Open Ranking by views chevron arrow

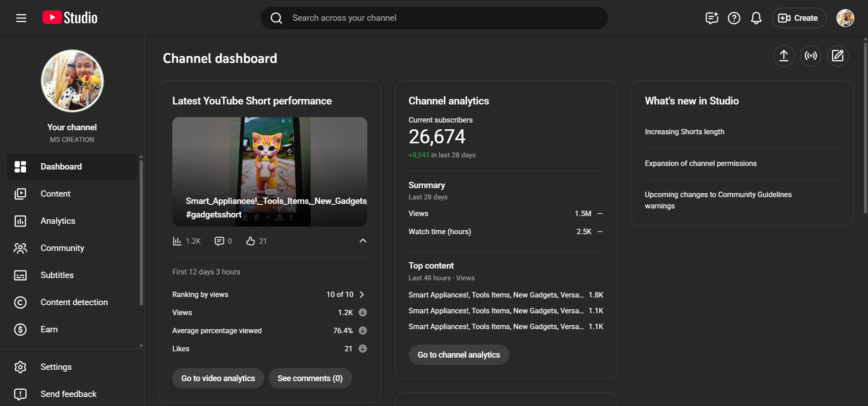tap(362, 294)
